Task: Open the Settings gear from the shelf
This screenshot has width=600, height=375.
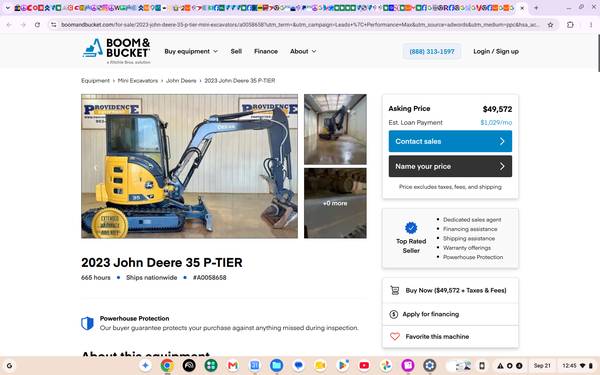Action: coord(430,365)
